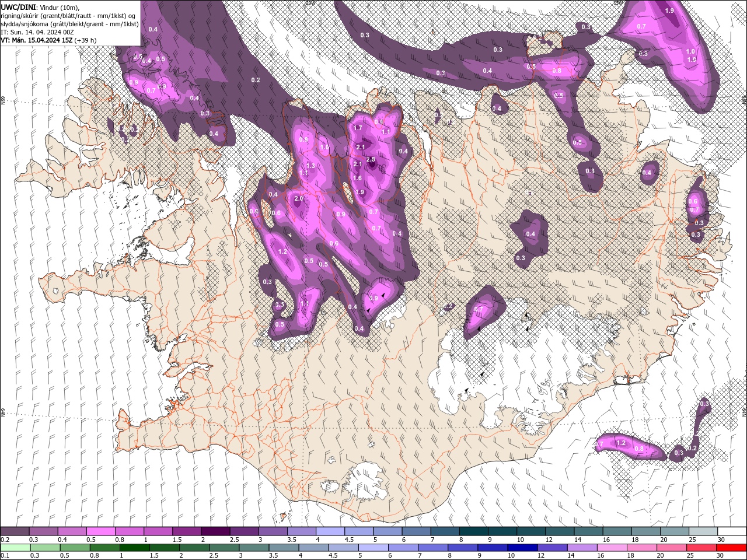Click the "0.2" label under the snow scale
The image size is (747, 560).
click(4, 540)
